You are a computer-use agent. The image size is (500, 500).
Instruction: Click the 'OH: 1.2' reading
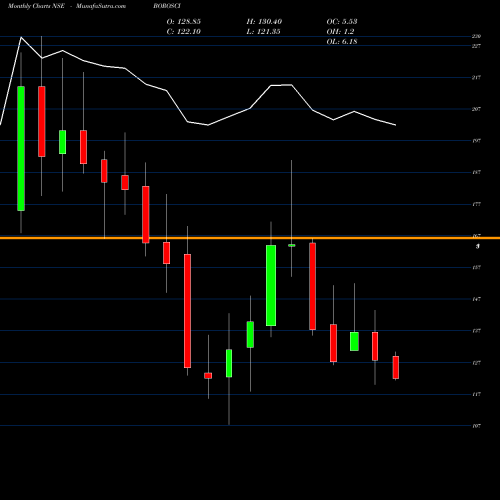(340, 32)
